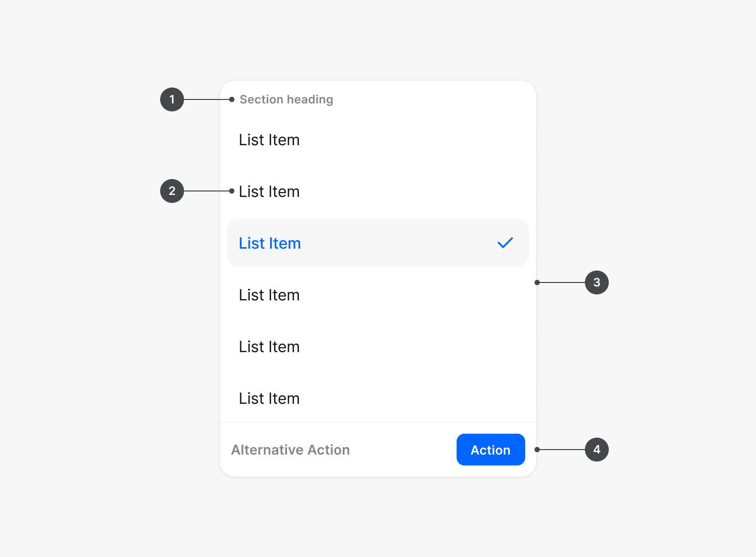
Task: Click annotation marker number 2
Action: tap(172, 191)
